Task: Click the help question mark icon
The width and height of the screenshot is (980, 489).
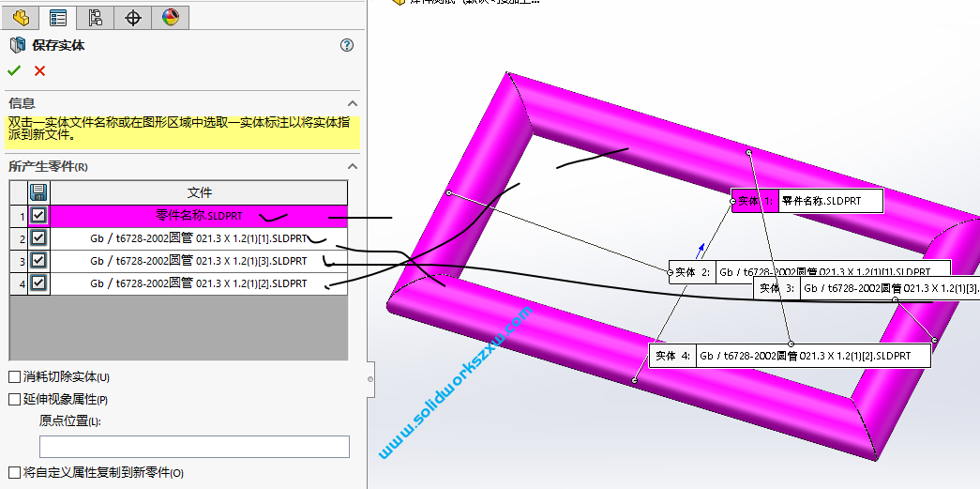Action: tap(347, 45)
